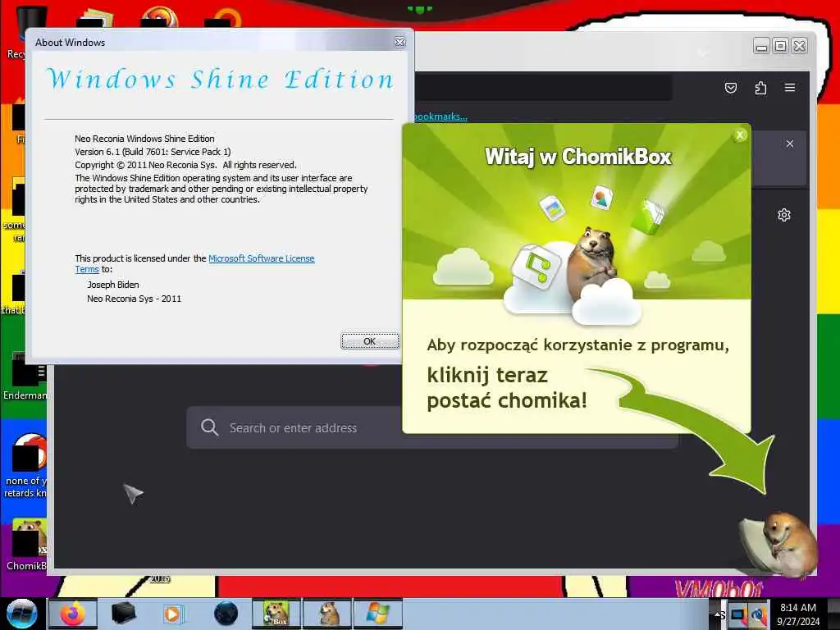840x630 pixels.
Task: Select the About Windows flag taskbar button
Action: pos(378,614)
